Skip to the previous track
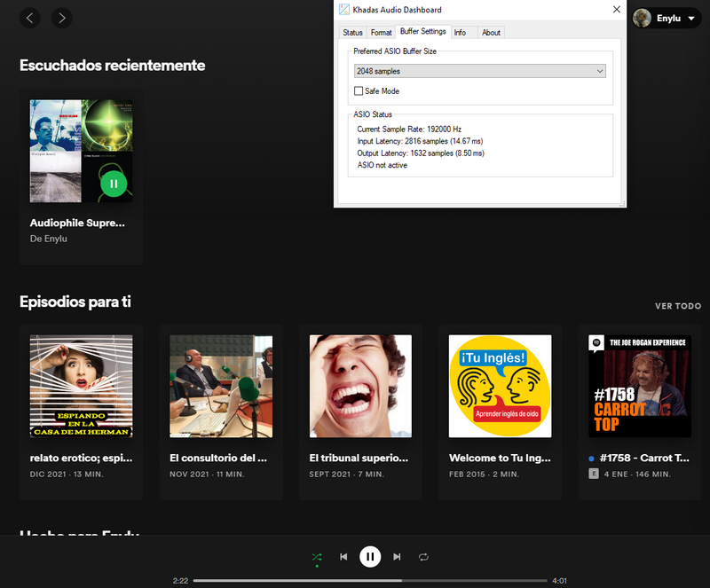 343,557
